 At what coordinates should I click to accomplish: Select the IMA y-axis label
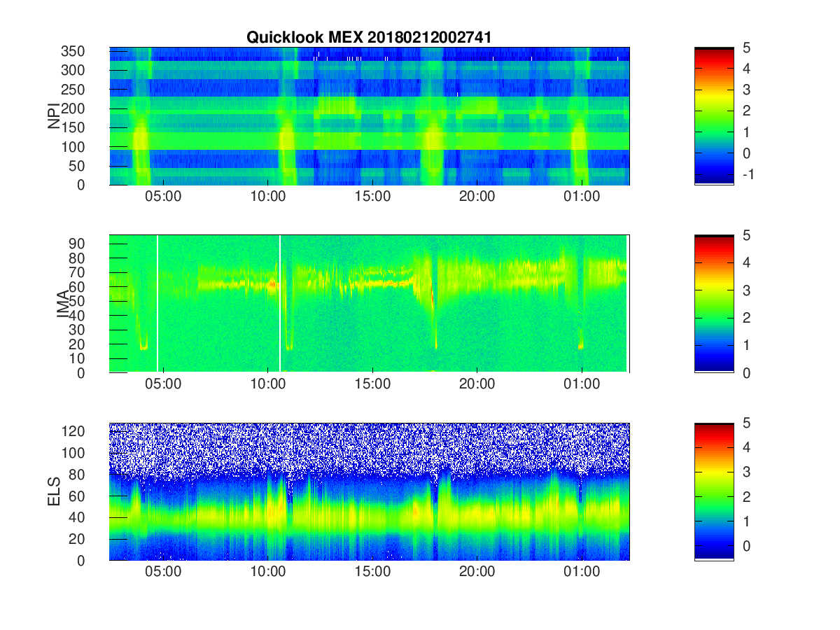[63, 304]
